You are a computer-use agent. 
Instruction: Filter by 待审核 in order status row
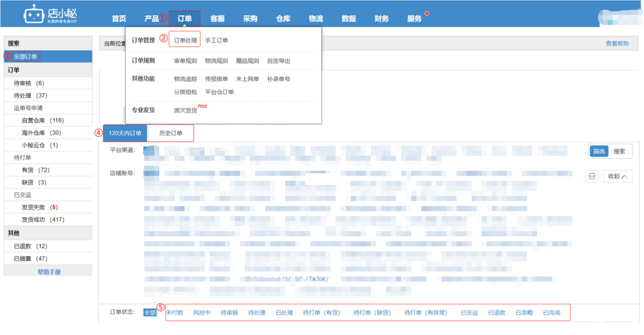click(x=229, y=312)
